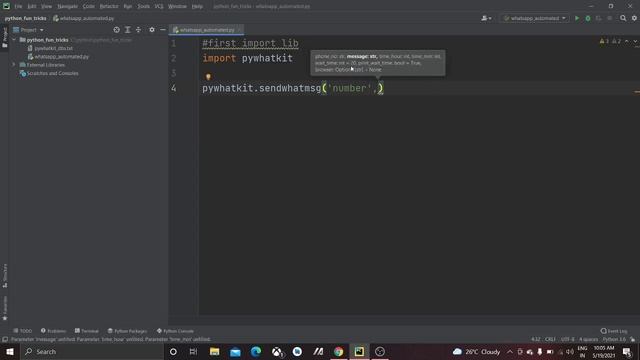640x360 pixels.
Task: Run the whatsapp_automated configuration with green play button
Action: pos(577,18)
